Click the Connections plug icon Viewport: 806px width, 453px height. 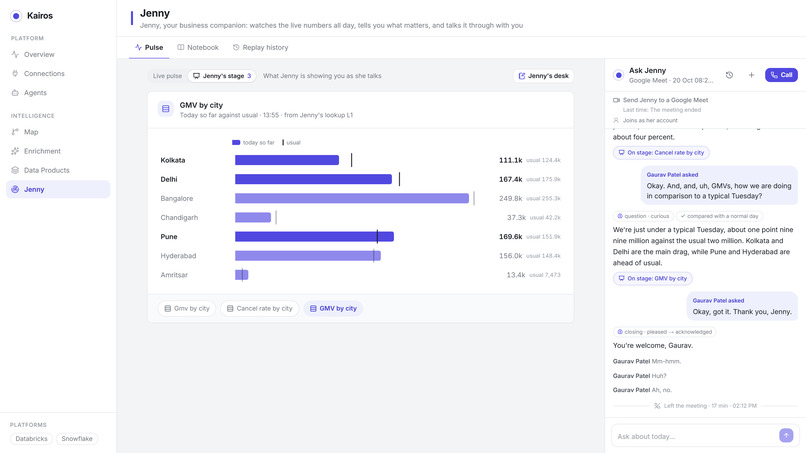pos(15,74)
